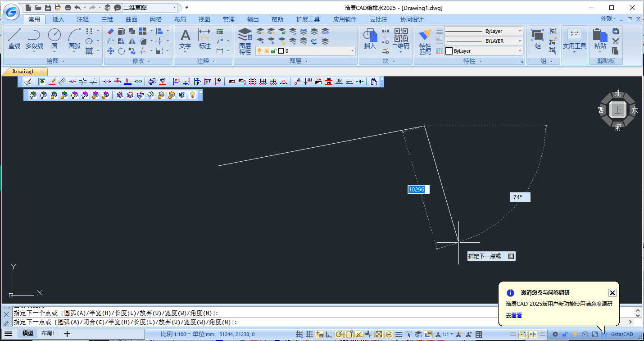Viewport: 644px width, 341px height.
Task: Click the lightbulb icon in second floating toolbar
Action: tap(192, 95)
